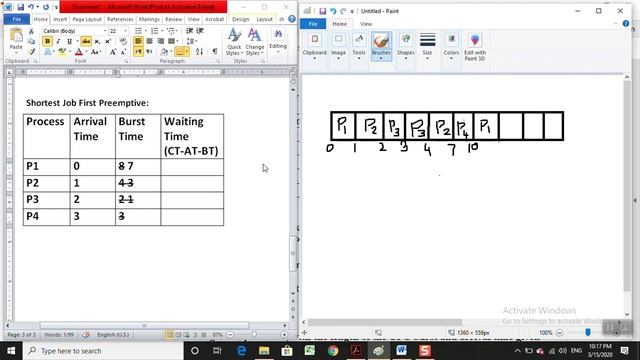Click Undo icon in Paint title bar
The image size is (640, 360).
point(333,11)
